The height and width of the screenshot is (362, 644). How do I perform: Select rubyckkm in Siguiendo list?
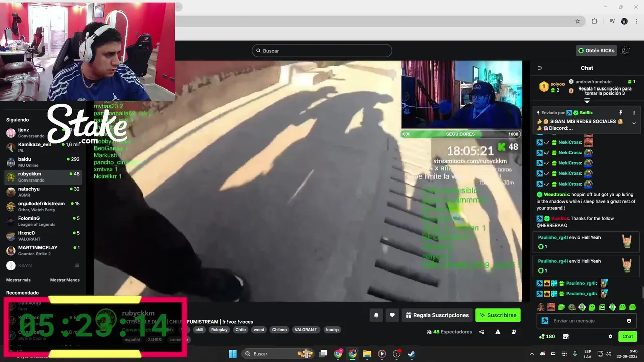tap(43, 177)
